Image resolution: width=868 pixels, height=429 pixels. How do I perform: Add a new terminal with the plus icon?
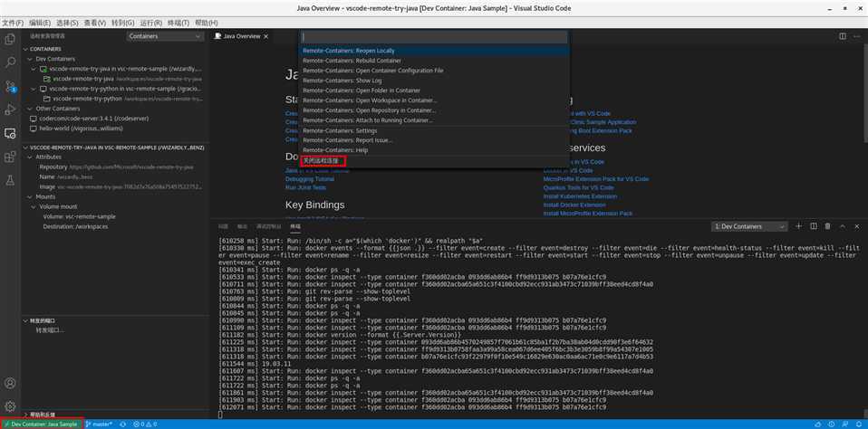tap(798, 226)
